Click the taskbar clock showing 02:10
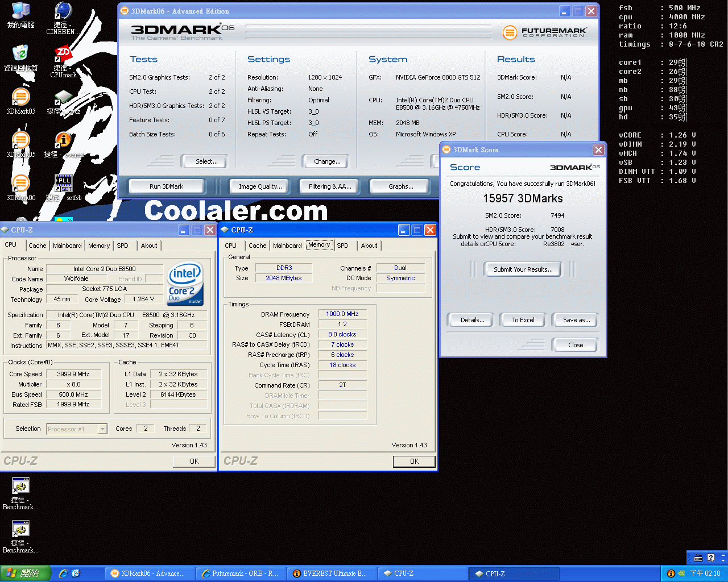Screen dimensions: 728x582 click(705, 573)
